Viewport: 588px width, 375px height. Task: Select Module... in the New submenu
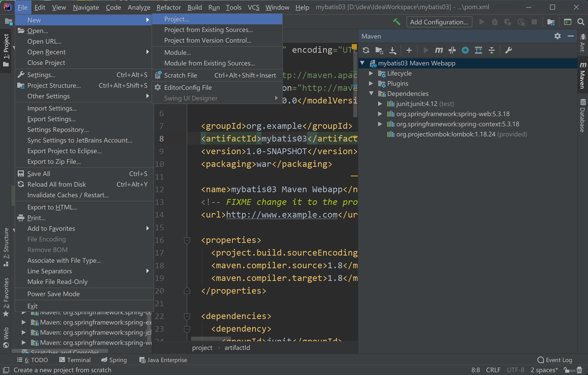[x=177, y=52]
